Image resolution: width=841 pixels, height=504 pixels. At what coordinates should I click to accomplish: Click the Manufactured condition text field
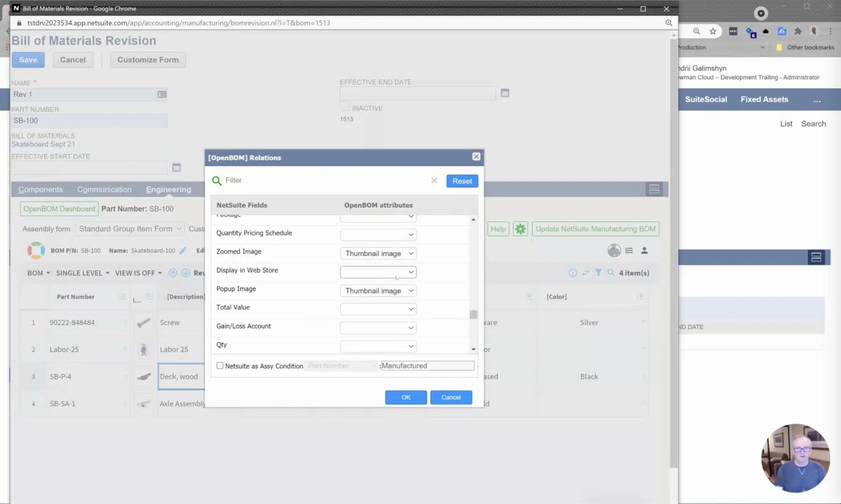coord(427,366)
